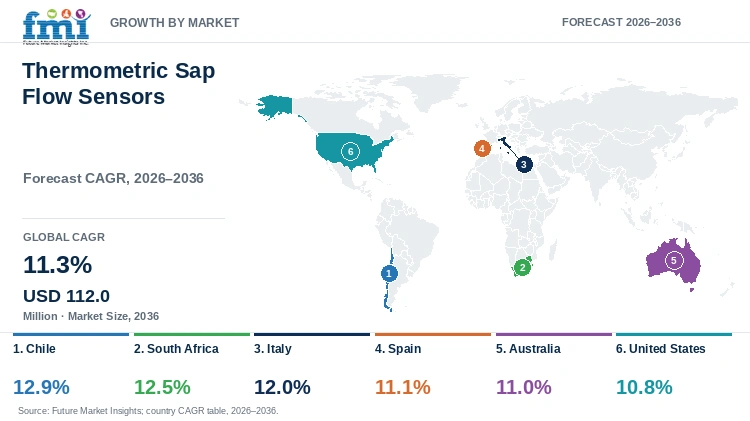Click map marker 2 on South Africa
Screen dimensions: 750x421
(x=522, y=267)
